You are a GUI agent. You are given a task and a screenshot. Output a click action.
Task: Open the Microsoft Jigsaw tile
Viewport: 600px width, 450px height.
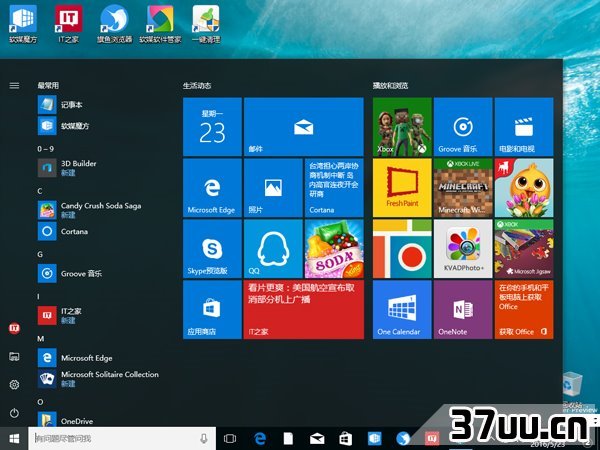pyautogui.click(x=524, y=249)
